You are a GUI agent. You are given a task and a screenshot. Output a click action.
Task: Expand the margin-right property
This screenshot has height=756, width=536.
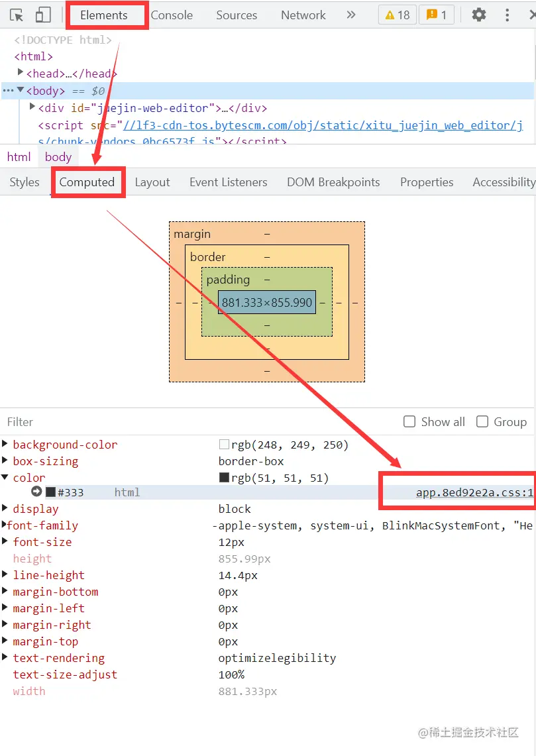coord(5,624)
